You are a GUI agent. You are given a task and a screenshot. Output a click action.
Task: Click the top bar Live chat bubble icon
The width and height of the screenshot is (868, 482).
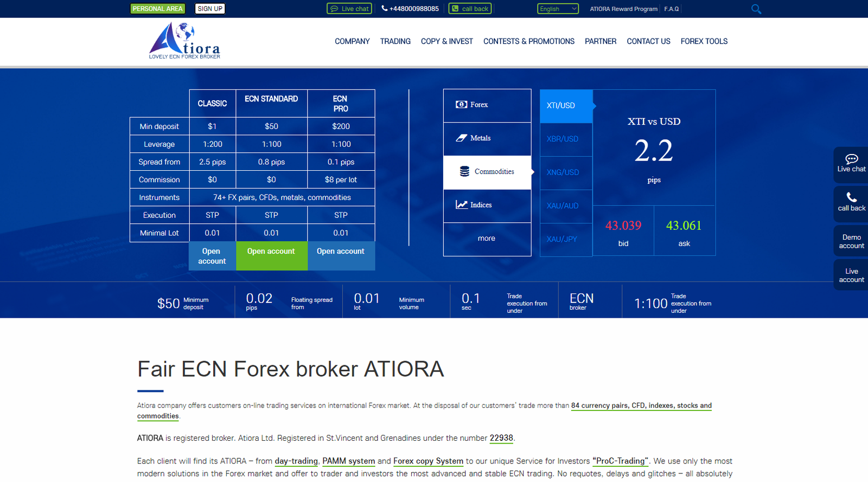pos(334,9)
